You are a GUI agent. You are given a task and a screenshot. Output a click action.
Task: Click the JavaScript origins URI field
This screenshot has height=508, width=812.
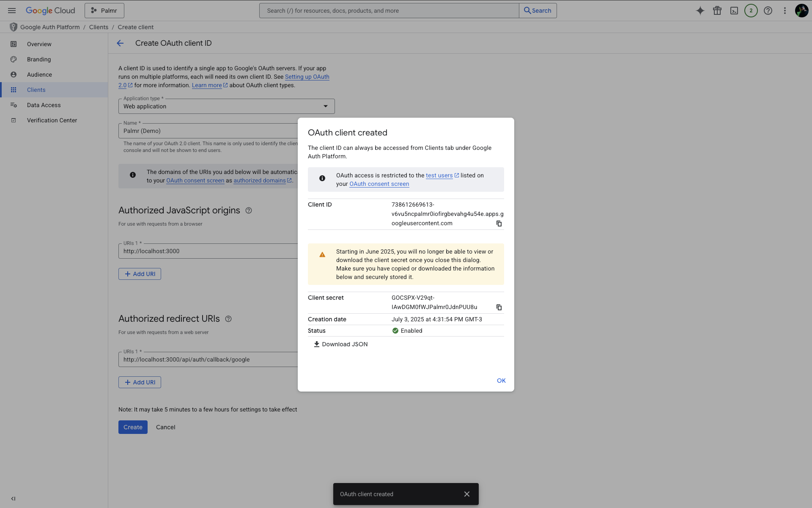pos(208,251)
